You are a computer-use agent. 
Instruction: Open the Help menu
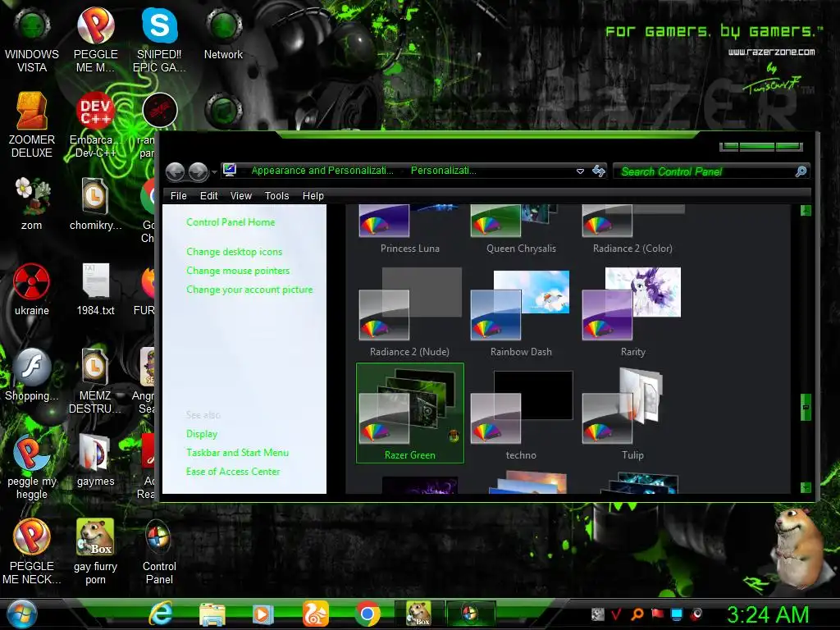tap(313, 196)
